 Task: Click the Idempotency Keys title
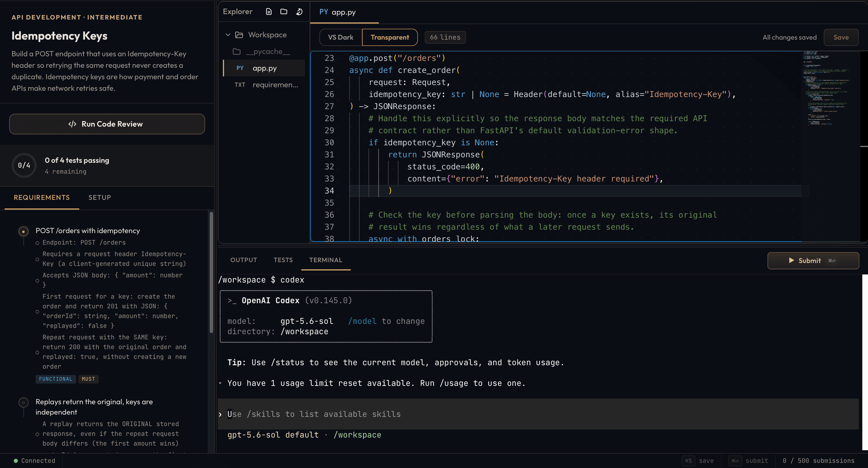(x=59, y=36)
